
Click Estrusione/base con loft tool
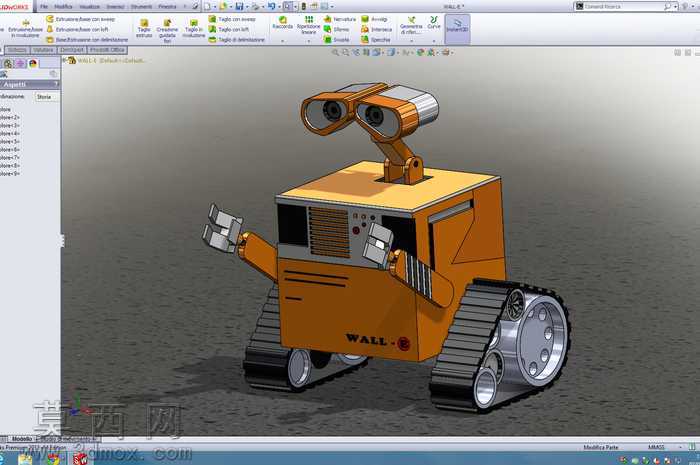click(78, 29)
